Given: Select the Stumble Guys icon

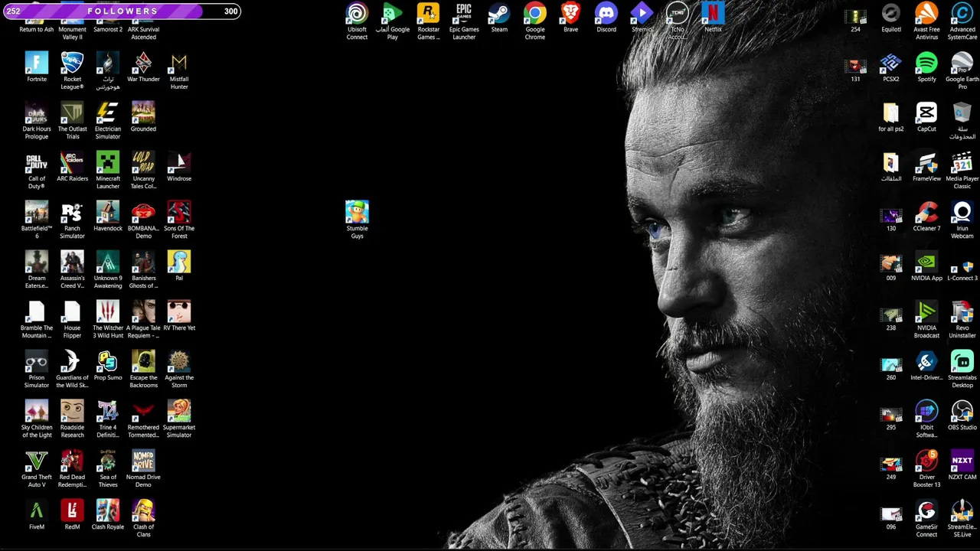Looking at the screenshot, I should pos(357,212).
